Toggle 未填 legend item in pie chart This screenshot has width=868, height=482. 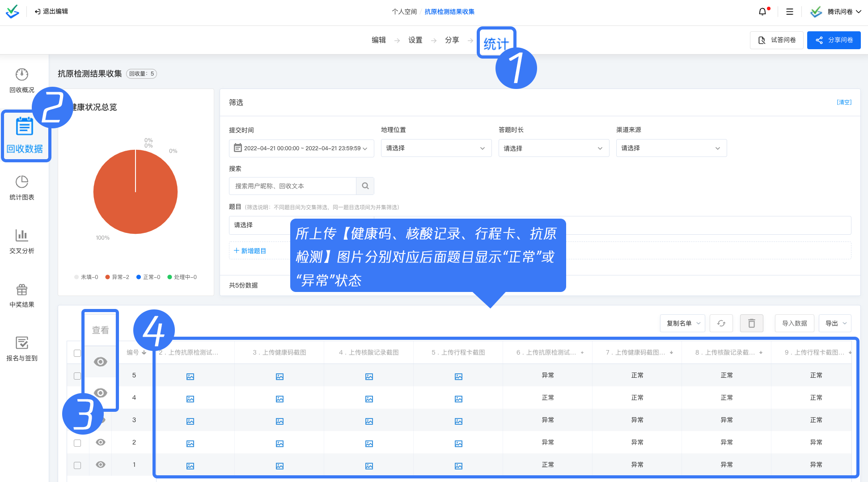click(86, 277)
